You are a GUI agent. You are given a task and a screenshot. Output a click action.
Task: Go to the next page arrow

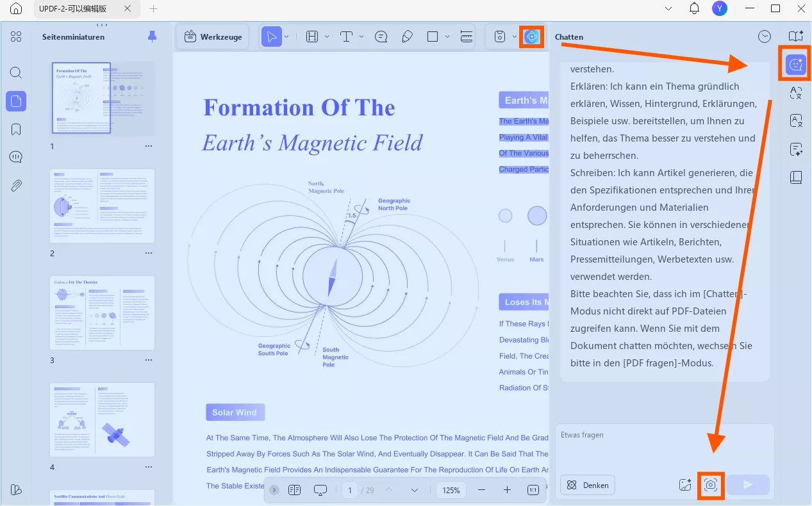414,490
